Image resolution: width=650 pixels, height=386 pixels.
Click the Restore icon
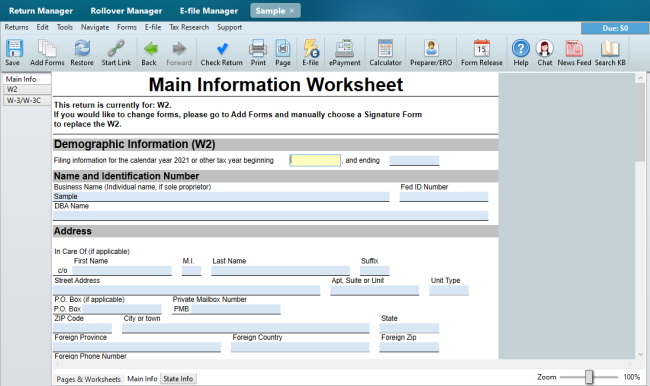(82, 49)
